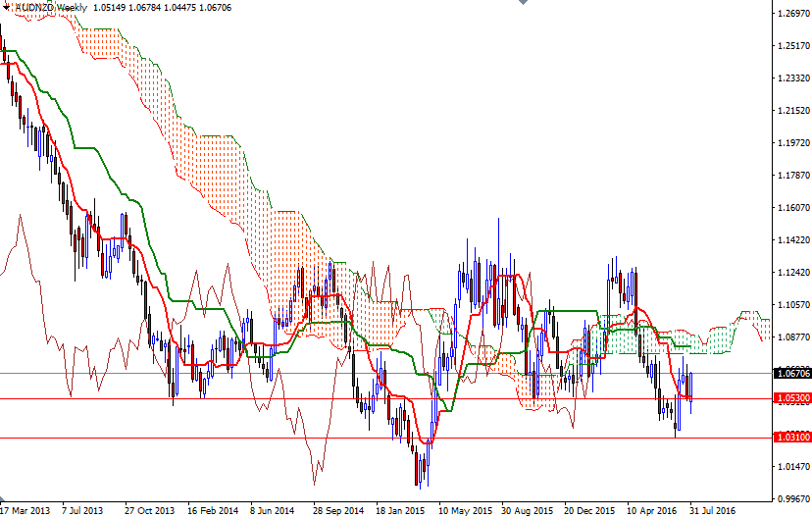Select the red 1.05300 price level tag
Screen dimensions: 812x518
point(792,398)
